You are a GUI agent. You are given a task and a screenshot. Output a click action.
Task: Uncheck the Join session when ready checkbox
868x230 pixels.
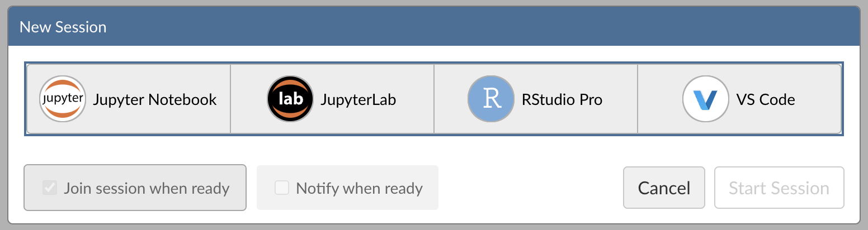pyautogui.click(x=50, y=188)
